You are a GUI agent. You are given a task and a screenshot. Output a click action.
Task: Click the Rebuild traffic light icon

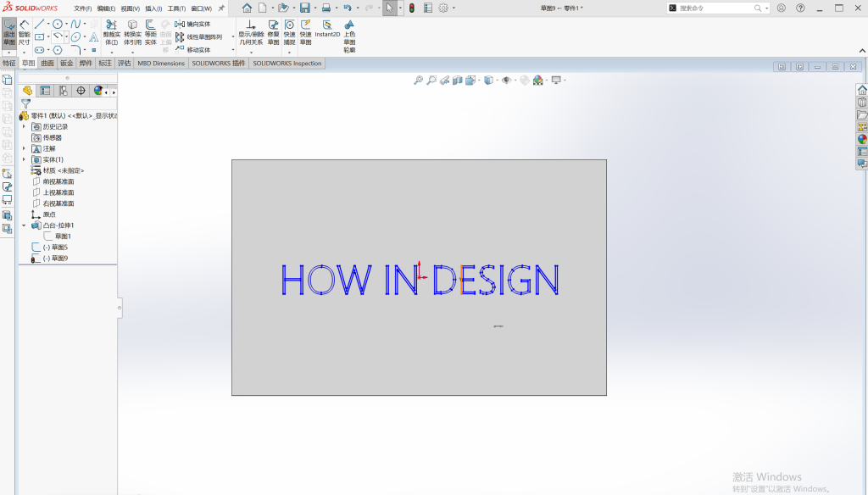pyautogui.click(x=412, y=8)
